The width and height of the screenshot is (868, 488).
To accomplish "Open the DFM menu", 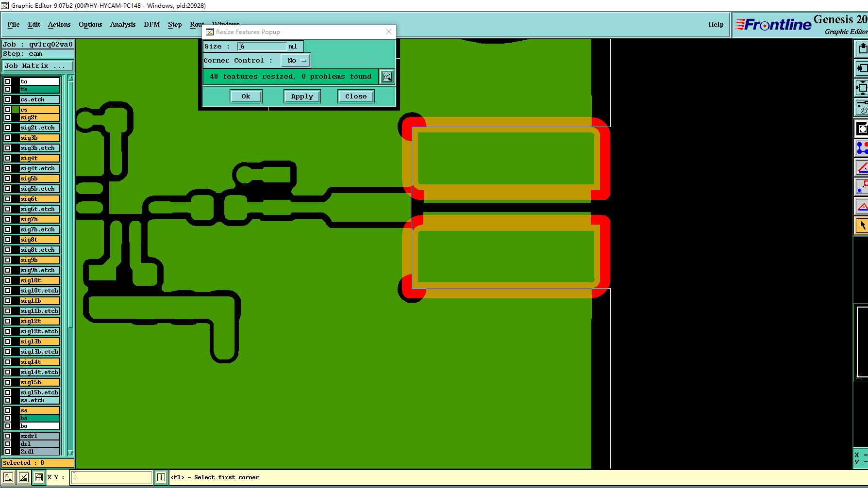I will tap(152, 24).
